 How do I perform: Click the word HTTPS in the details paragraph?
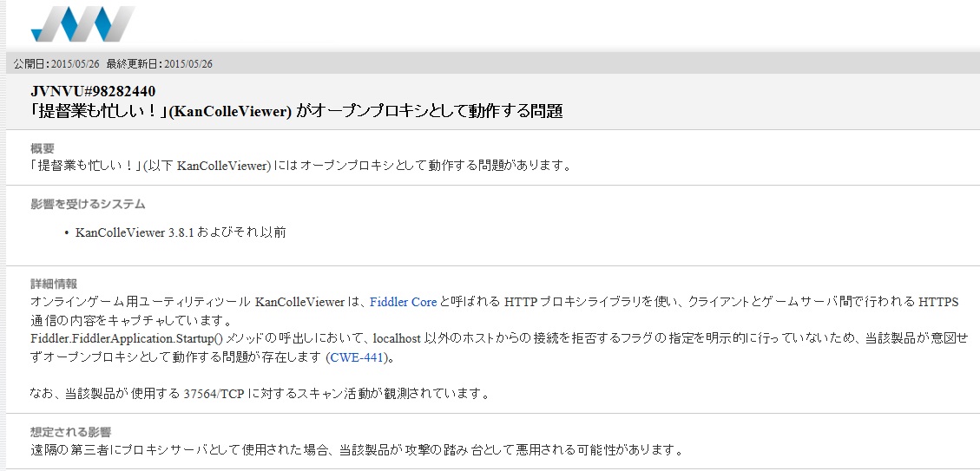pos(937,302)
